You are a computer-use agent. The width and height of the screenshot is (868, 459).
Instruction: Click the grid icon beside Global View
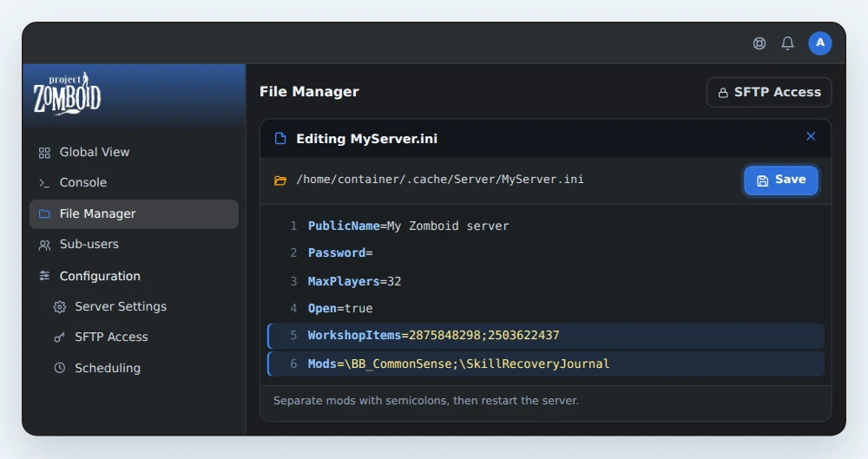coord(44,153)
